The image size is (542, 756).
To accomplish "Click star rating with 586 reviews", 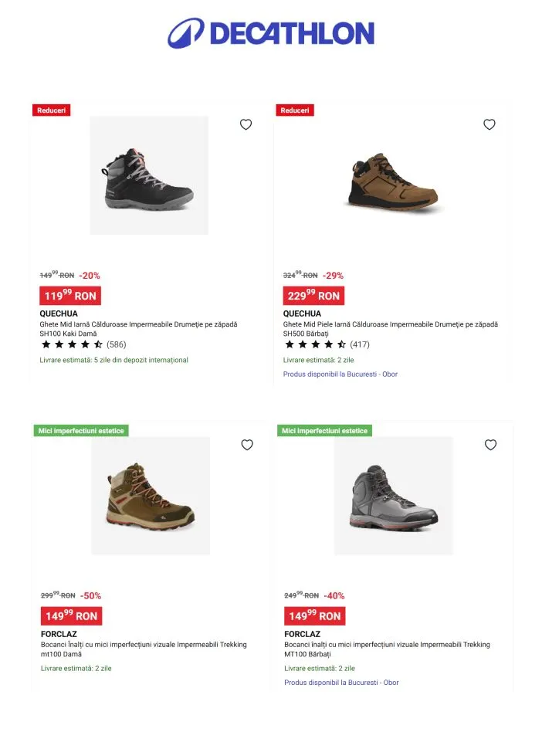I will (72, 344).
